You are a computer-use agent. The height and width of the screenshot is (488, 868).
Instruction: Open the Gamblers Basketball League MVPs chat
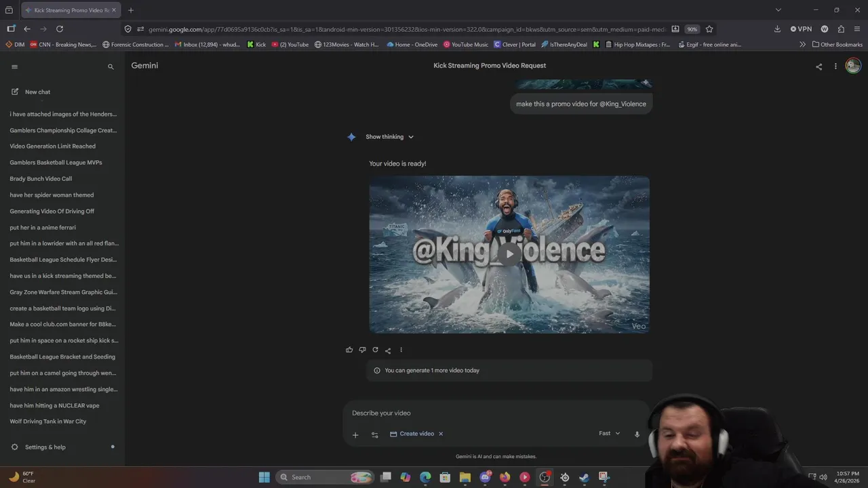coord(56,163)
